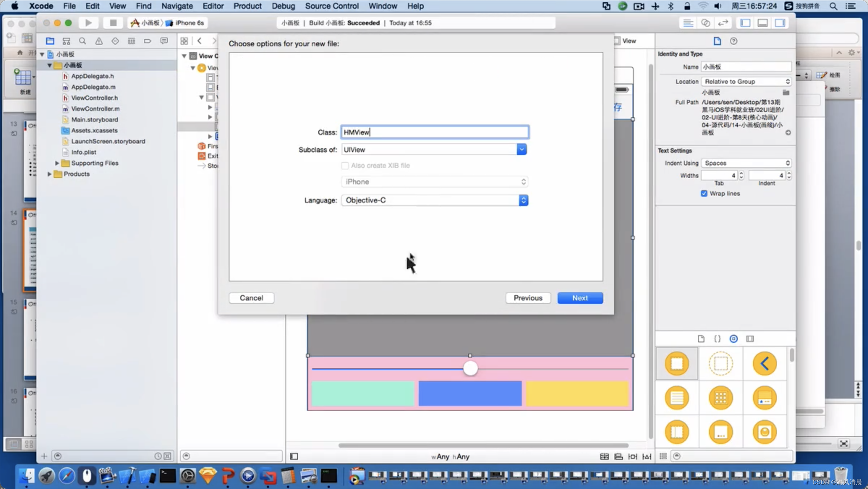The width and height of the screenshot is (868, 489).
Task: Click the Next button to proceed
Action: 579,298
